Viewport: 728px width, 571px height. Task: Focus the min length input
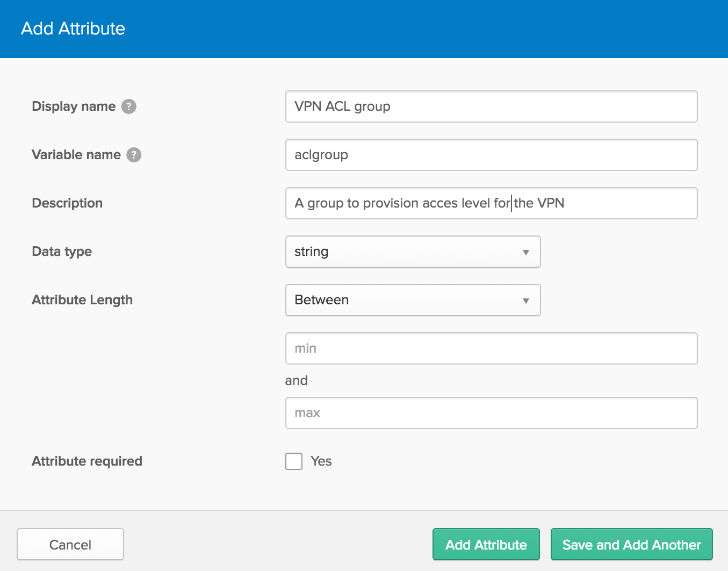tap(491, 348)
